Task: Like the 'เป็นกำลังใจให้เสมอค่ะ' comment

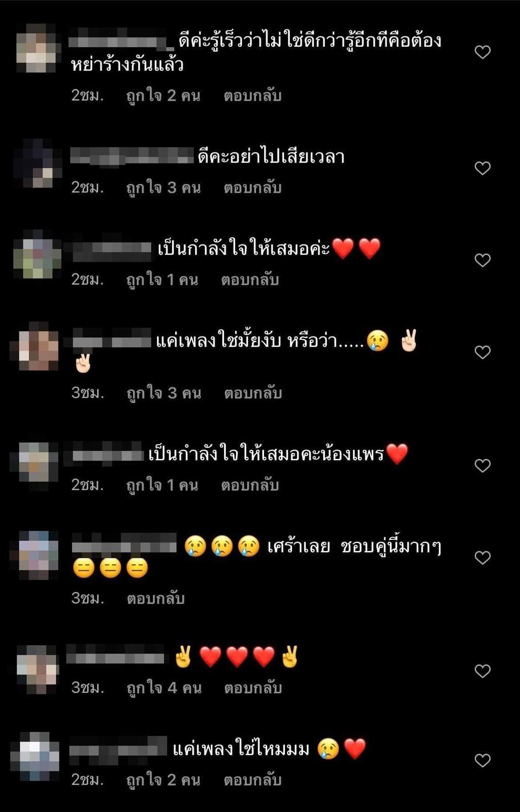Action: coord(482,260)
